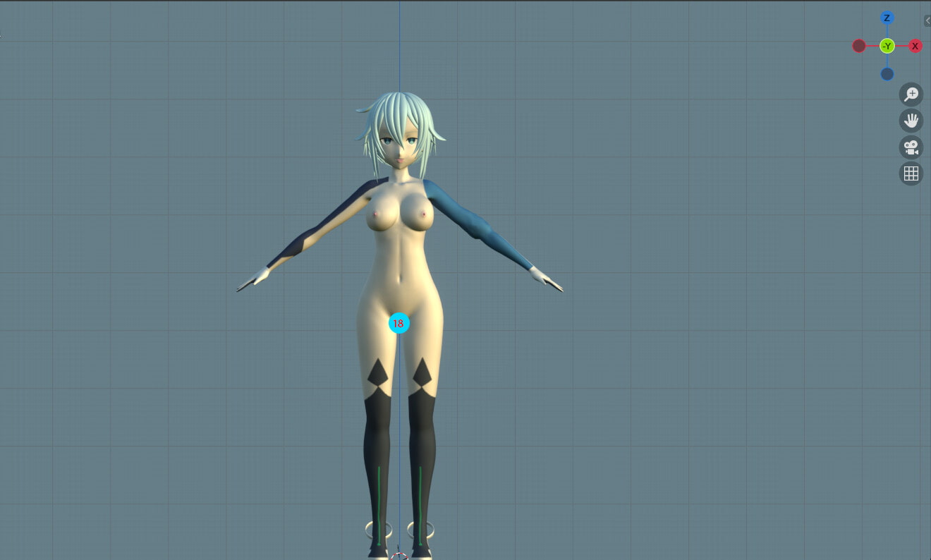The height and width of the screenshot is (560, 931).
Task: Click the blue Z axis gizmo handle
Action: click(x=887, y=18)
